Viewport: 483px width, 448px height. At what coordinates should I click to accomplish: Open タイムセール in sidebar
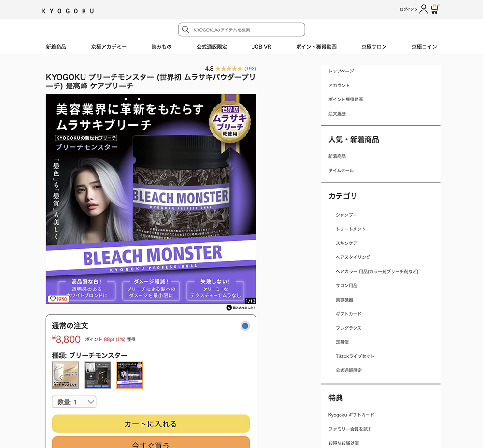[x=341, y=170]
